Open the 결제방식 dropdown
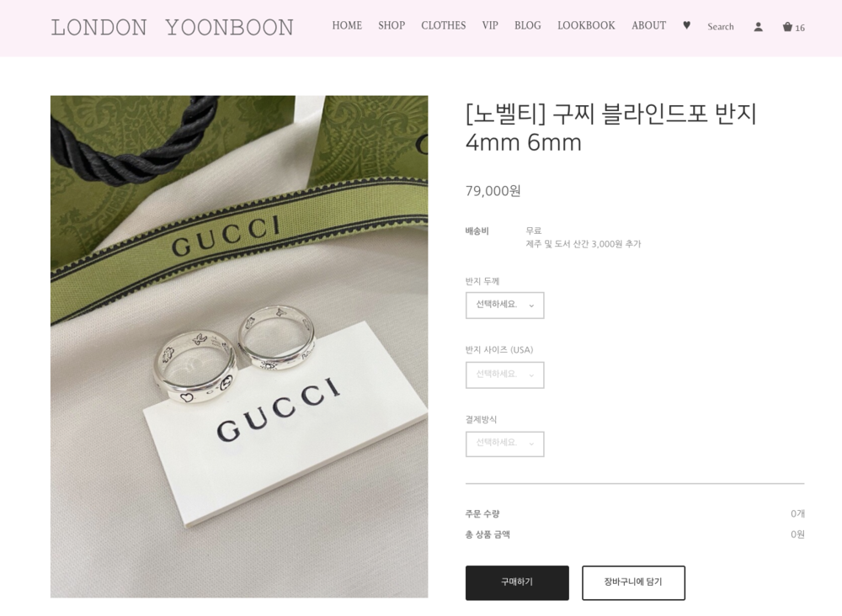The width and height of the screenshot is (842, 616). pyautogui.click(x=504, y=443)
